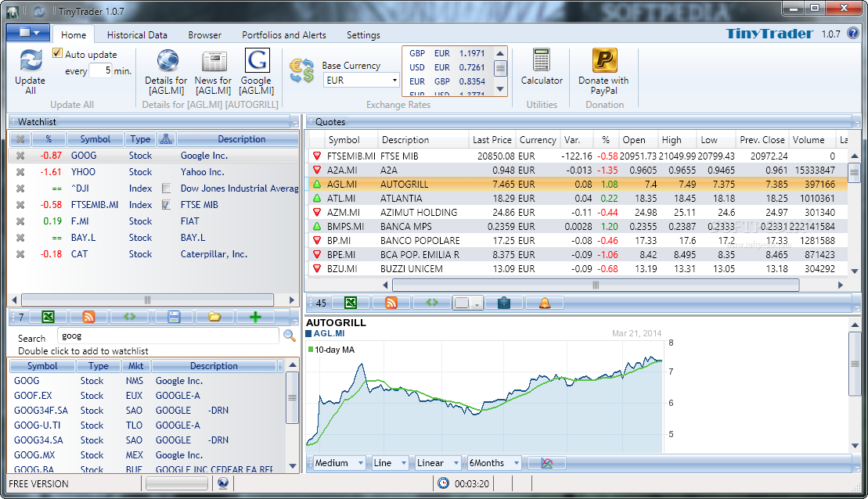Remove GOOG row with its X icon
The width and height of the screenshot is (868, 499).
20,156
